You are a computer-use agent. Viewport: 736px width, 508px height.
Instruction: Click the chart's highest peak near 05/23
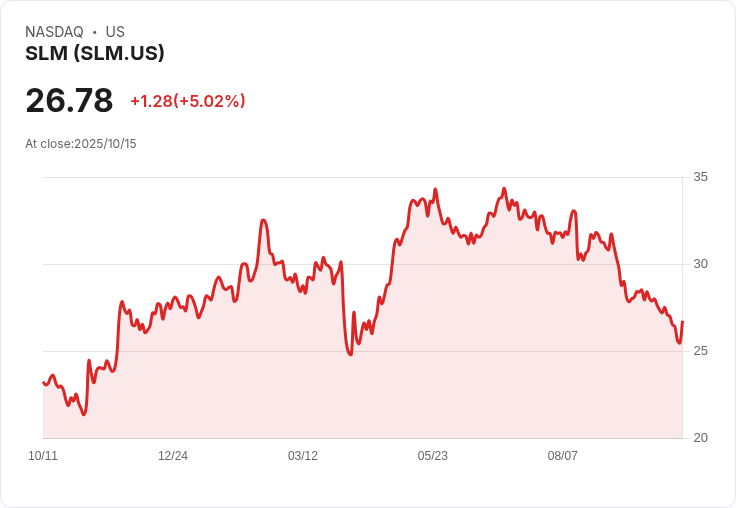(x=435, y=189)
